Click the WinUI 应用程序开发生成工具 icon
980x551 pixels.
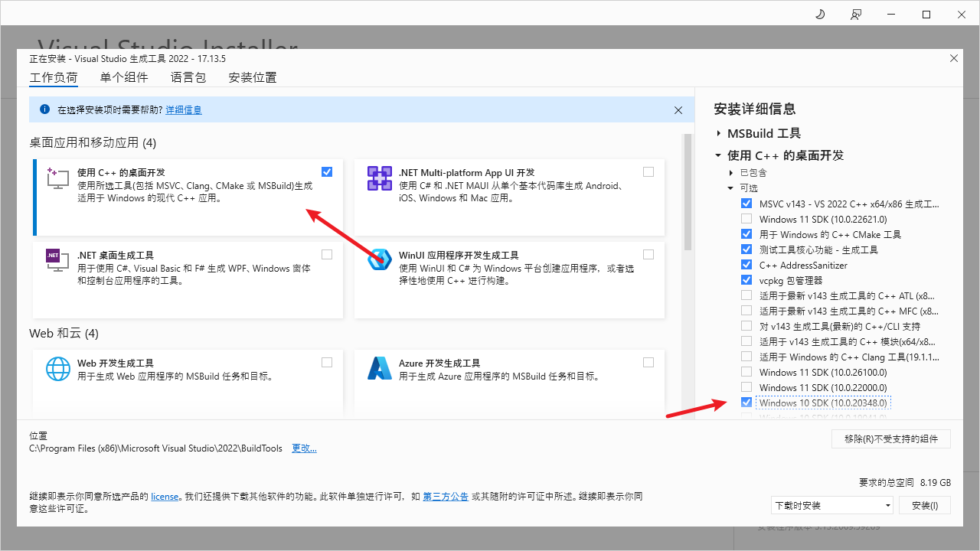point(379,259)
